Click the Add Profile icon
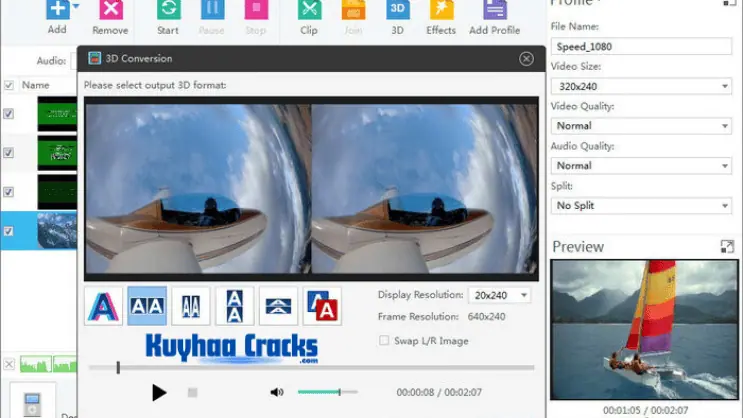 click(x=494, y=12)
